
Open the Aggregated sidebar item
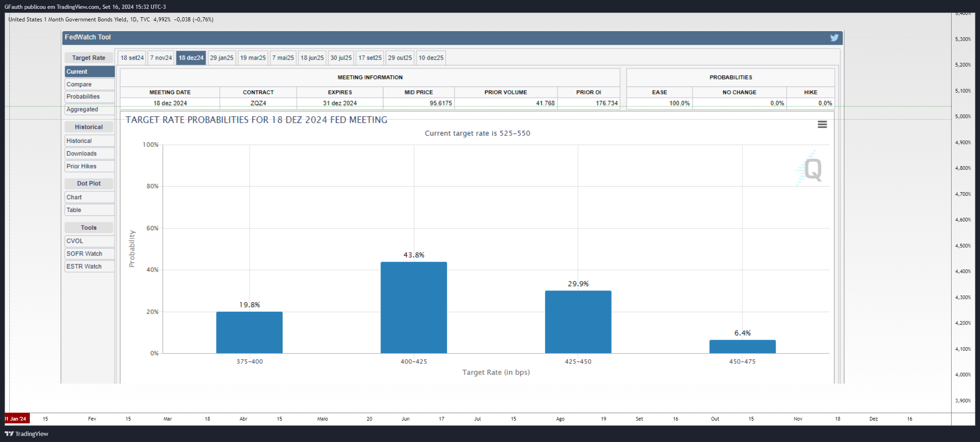pos(89,109)
